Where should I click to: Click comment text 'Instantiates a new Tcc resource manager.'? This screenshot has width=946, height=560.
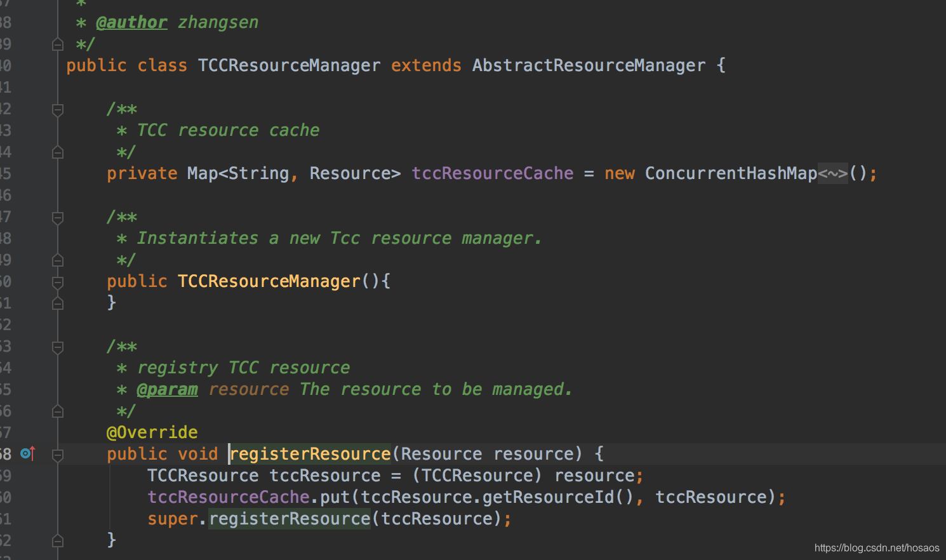(x=340, y=238)
